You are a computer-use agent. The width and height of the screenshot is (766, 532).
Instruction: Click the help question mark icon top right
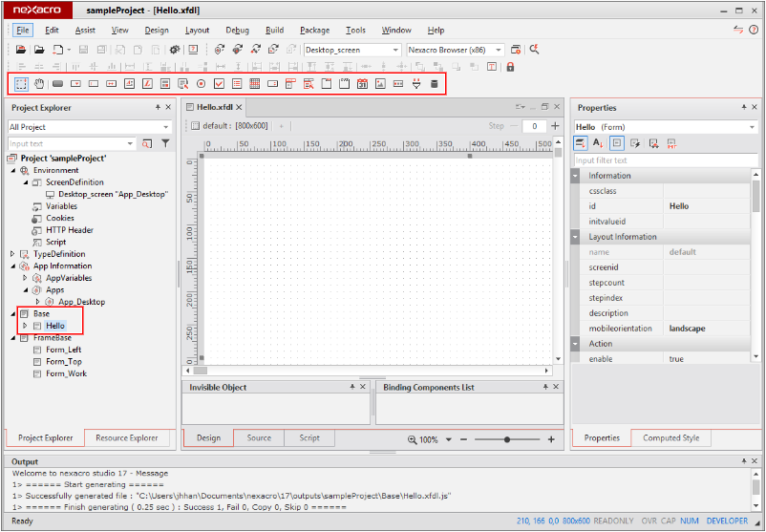tap(754, 30)
